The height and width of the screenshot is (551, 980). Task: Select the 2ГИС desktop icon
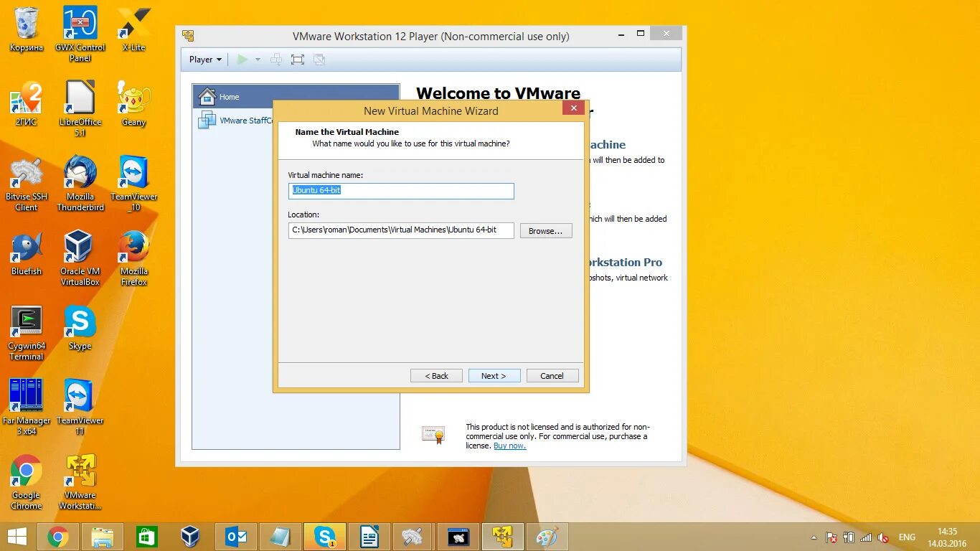coord(27,104)
